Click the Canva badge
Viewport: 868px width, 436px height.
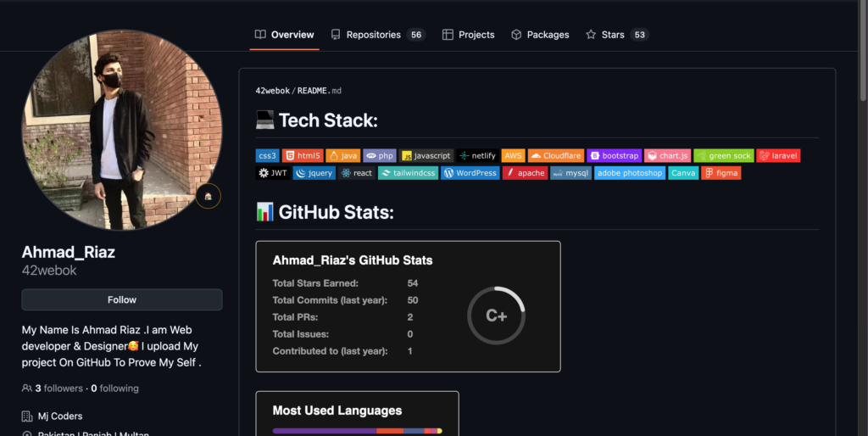click(x=683, y=173)
